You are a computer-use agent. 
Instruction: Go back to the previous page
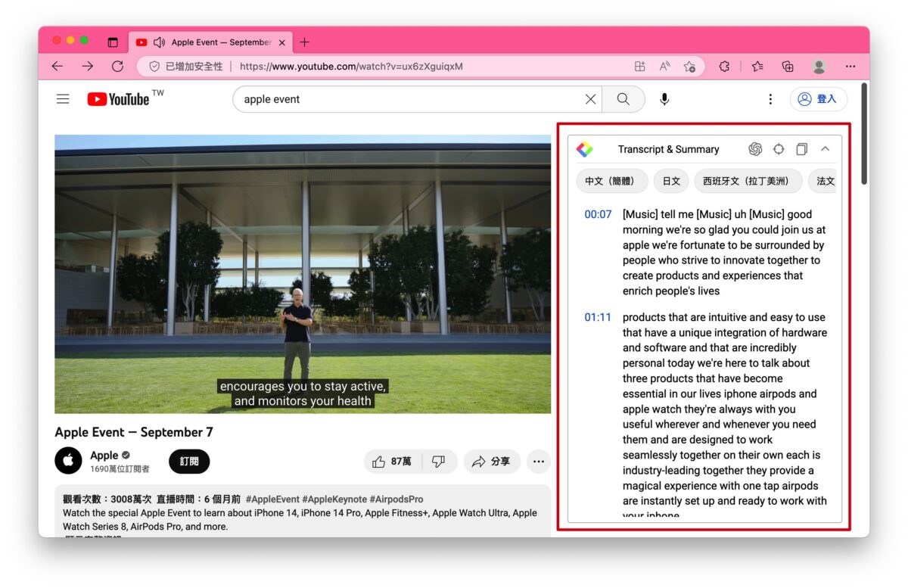58,67
